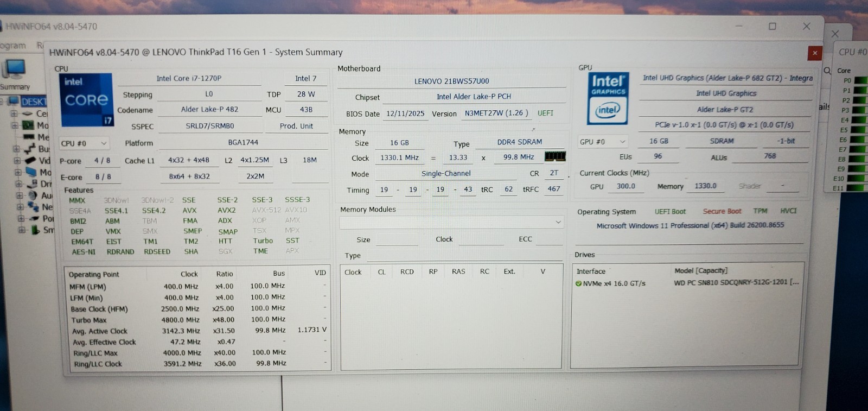The image size is (868, 411).
Task: Open the Program menu in main window
Action: [12, 46]
